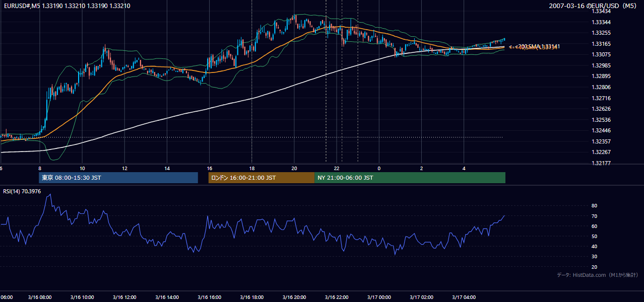Click RSI scale value 20
Screen dimensions: 644x302
click(595, 267)
